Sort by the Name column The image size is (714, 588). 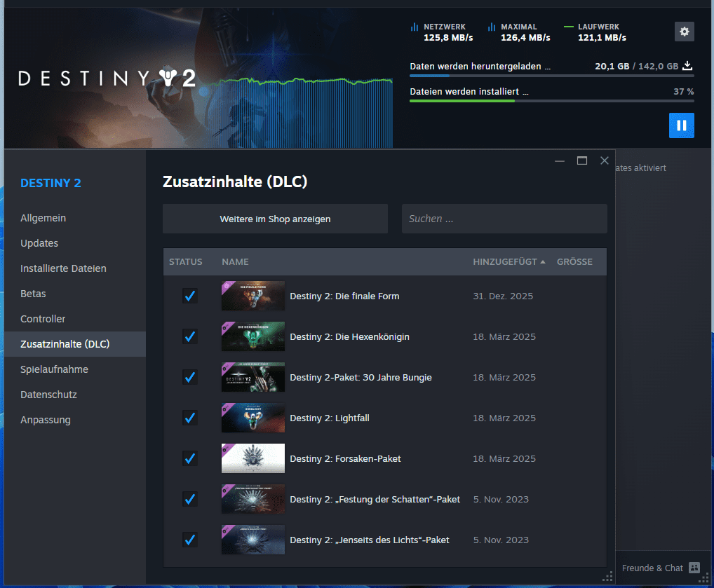(235, 261)
